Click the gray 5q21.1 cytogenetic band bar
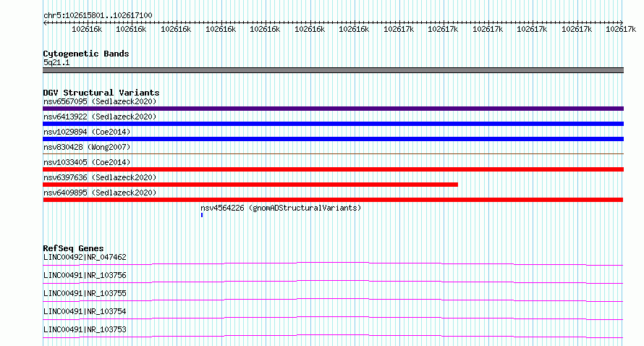The height and width of the screenshot is (346, 644). coord(333,70)
